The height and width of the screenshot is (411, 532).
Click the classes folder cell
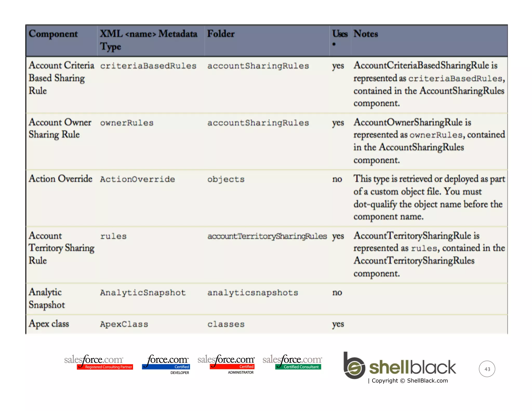[x=226, y=324]
